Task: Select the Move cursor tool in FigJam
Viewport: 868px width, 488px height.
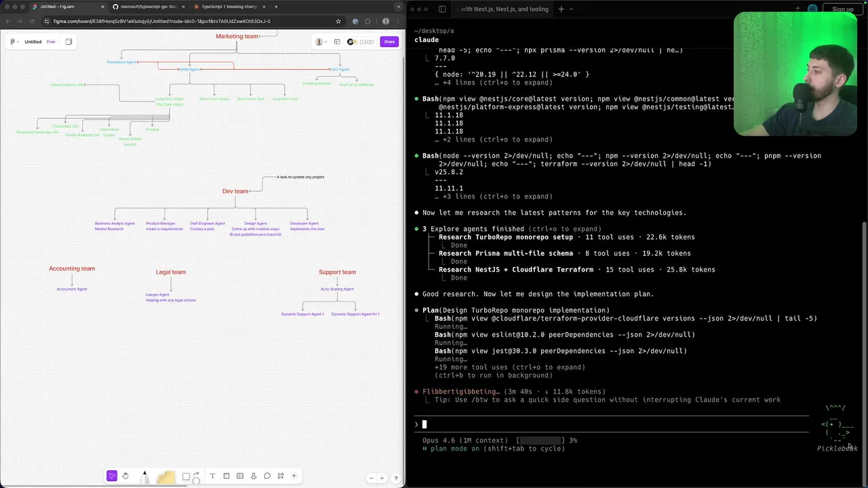Action: click(x=112, y=476)
